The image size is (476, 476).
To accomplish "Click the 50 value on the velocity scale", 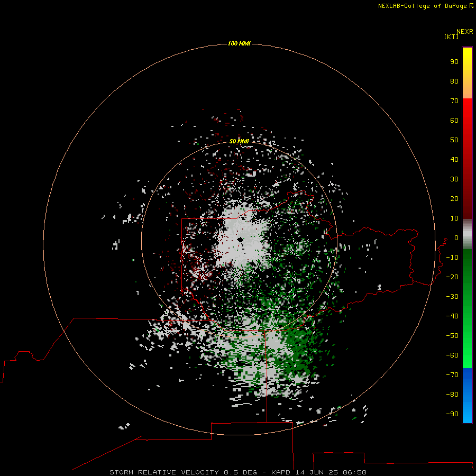I will 454,140.
